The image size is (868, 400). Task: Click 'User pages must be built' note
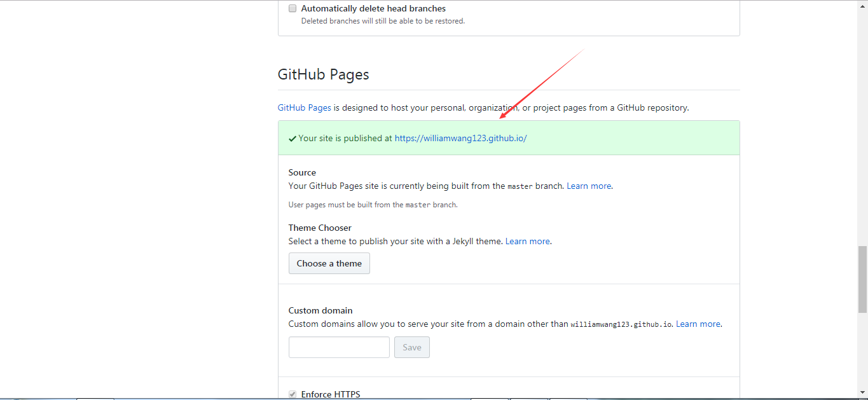coord(373,205)
